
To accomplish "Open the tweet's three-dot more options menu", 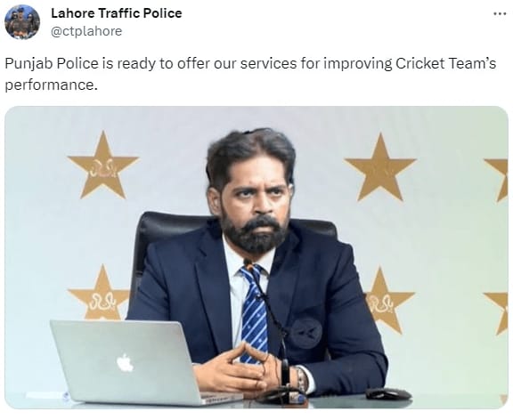I will point(500,13).
